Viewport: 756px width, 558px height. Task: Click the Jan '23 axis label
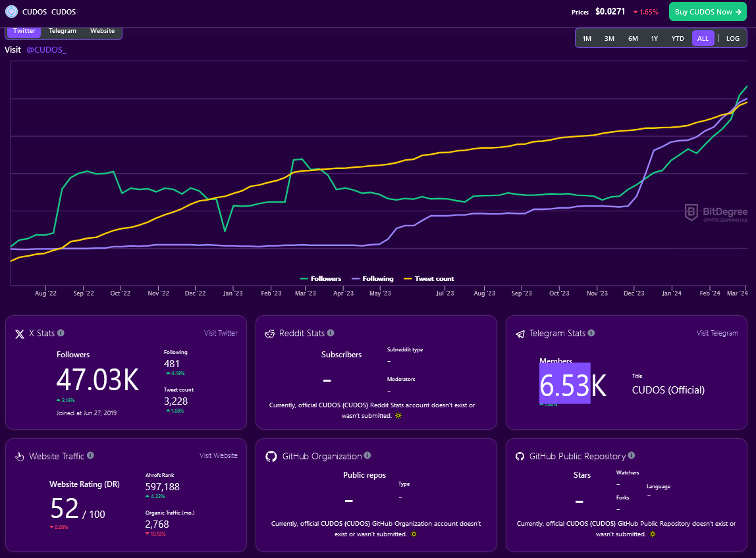[233, 293]
